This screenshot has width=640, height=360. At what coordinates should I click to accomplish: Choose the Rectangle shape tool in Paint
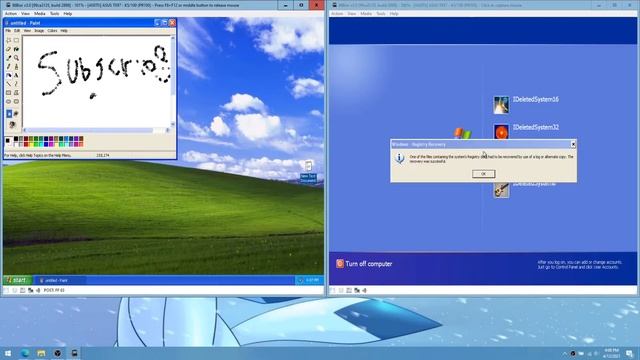click(x=9, y=93)
